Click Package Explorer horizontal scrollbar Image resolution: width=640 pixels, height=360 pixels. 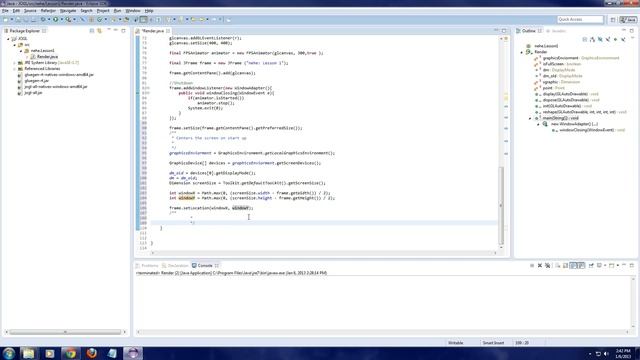coord(65,332)
